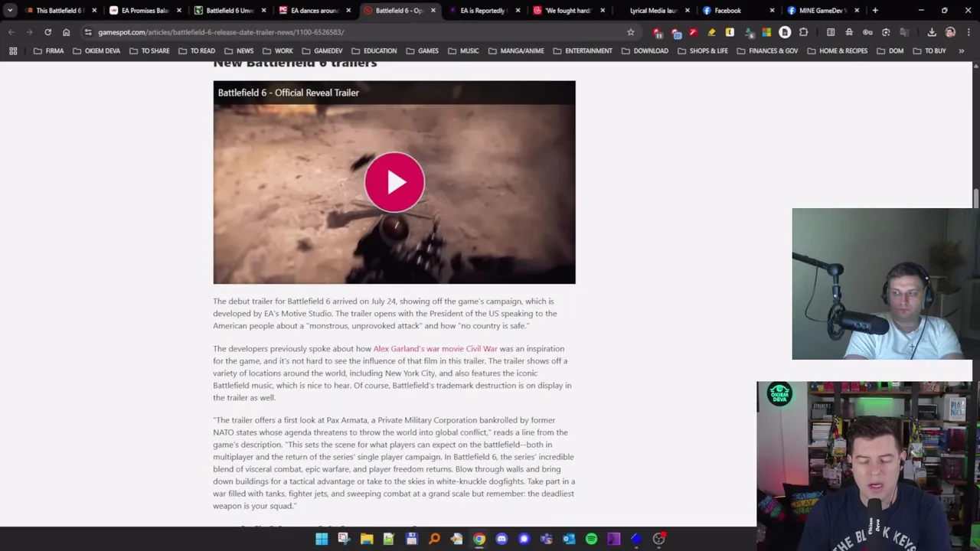Viewport: 980px width, 551px height.
Task: Open the tab search dropdown arrow
Action: (9, 11)
